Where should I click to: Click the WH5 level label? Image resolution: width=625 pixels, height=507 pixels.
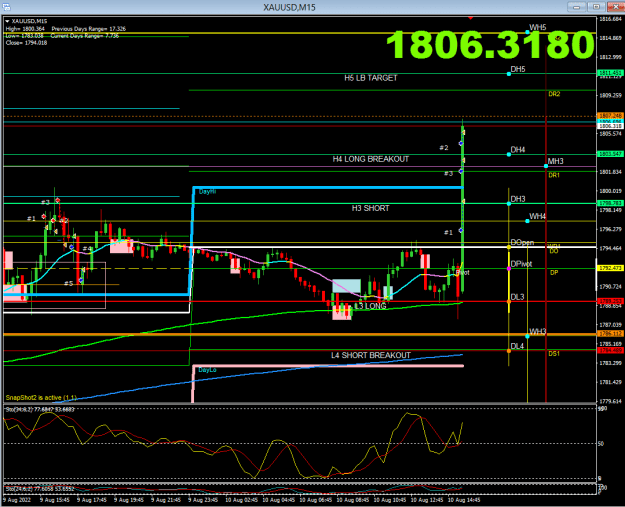pyautogui.click(x=538, y=28)
